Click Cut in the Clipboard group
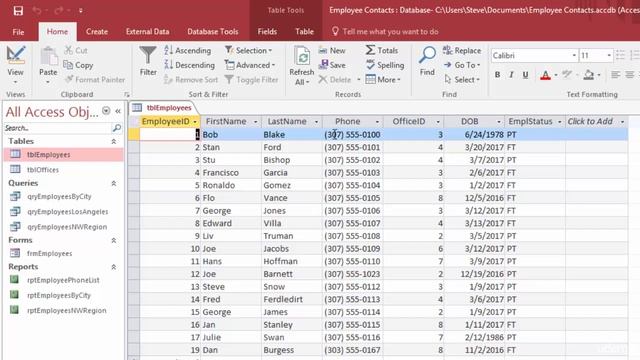Screen dimensions: 640x360 [76, 51]
